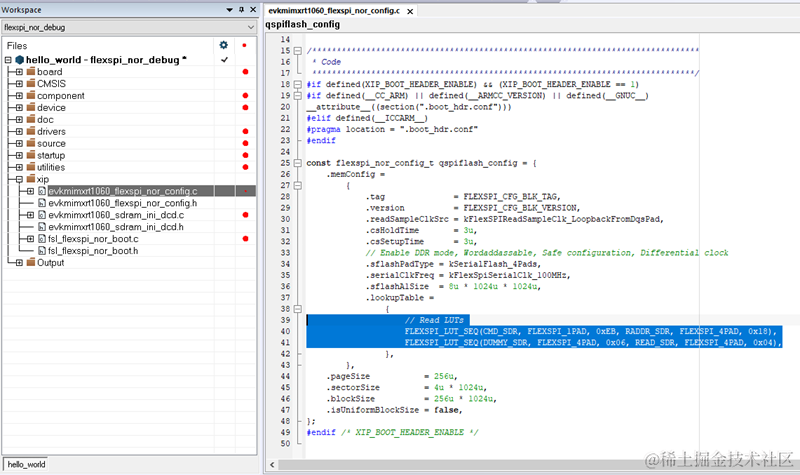Close the Workspace pane
The image size is (800, 475).
tap(253, 10)
